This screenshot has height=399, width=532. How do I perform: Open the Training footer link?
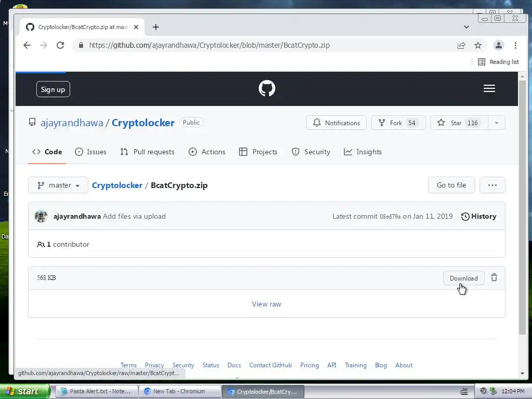(x=355, y=365)
